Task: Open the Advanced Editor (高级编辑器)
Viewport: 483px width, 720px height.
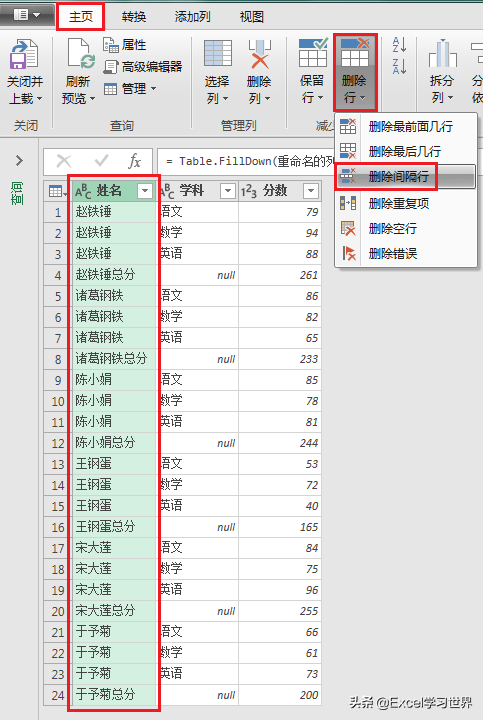Action: pyautogui.click(x=143, y=67)
